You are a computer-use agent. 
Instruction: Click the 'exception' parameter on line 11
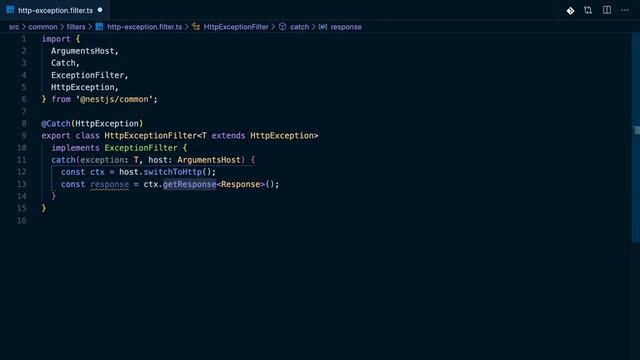(x=102, y=160)
